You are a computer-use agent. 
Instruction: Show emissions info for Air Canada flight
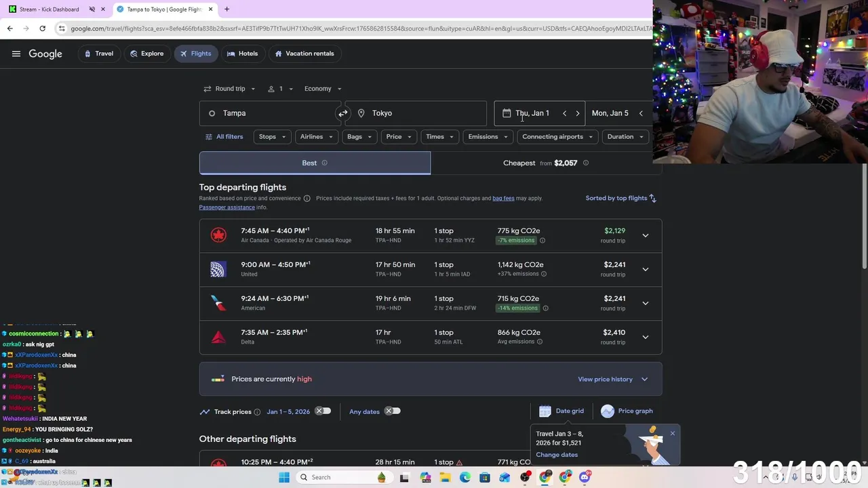(x=542, y=241)
